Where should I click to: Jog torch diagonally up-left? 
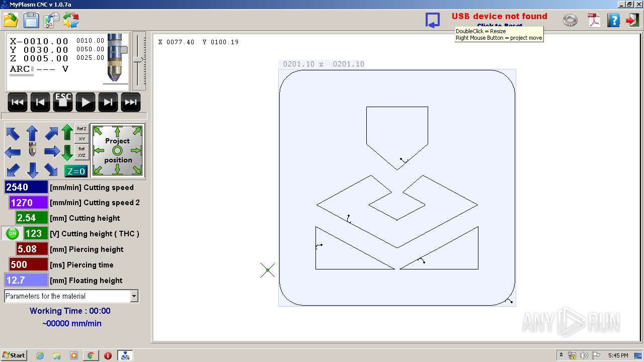(x=13, y=133)
